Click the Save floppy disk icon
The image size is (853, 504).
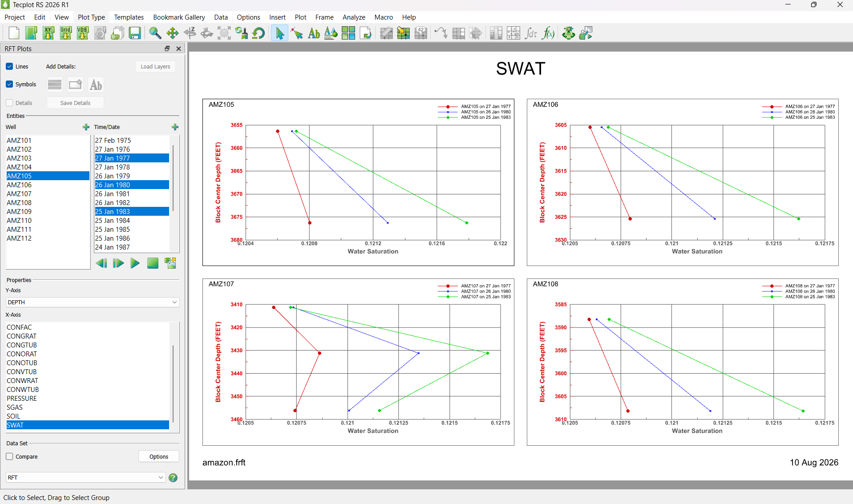(134, 33)
